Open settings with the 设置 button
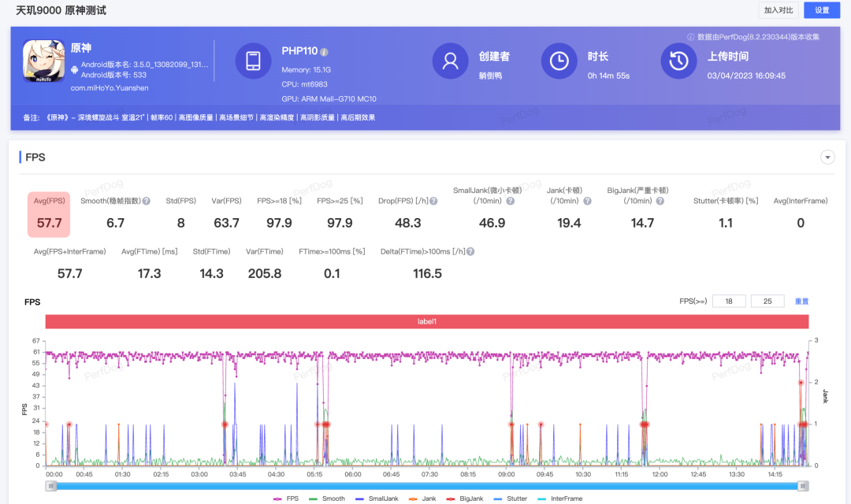 [822, 10]
